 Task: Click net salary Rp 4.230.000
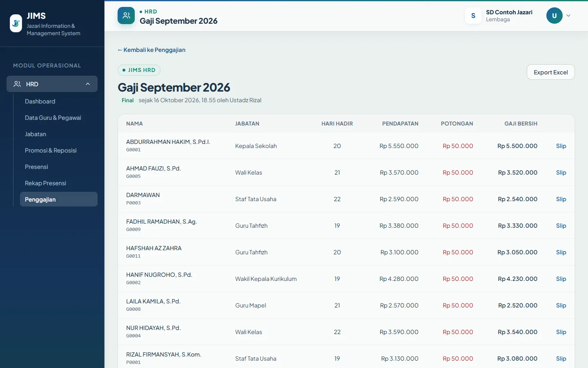(x=517, y=279)
